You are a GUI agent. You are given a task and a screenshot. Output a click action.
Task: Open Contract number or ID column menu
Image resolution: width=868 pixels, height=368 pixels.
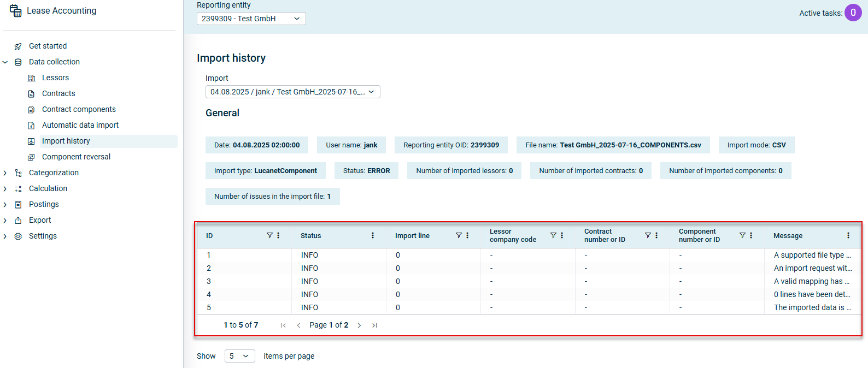pos(656,235)
